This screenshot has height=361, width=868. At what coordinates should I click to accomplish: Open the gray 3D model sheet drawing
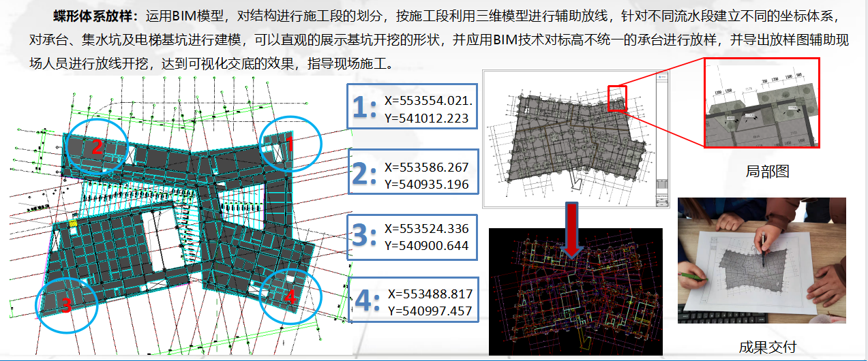coord(577,138)
